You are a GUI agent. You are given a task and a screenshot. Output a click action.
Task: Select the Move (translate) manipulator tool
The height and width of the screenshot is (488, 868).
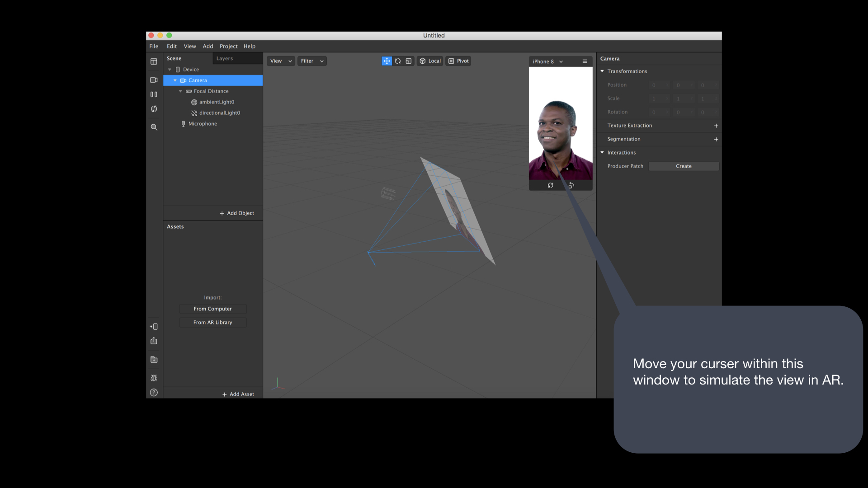coord(387,61)
